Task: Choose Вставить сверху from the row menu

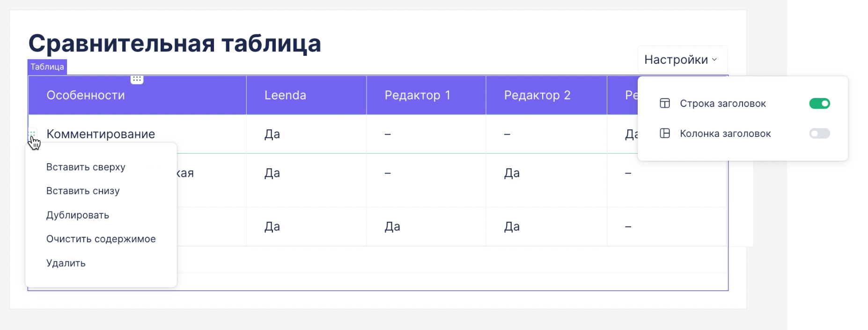Action: click(x=86, y=167)
